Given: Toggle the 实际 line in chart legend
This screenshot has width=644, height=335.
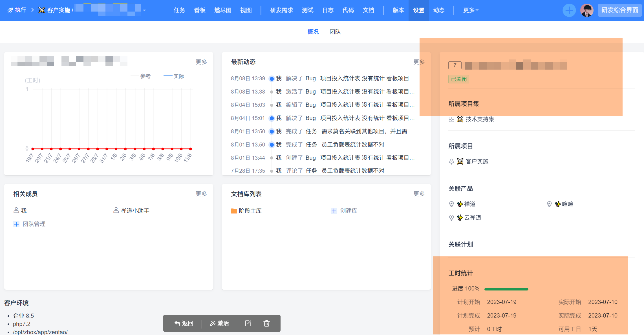Looking at the screenshot, I should click(174, 76).
